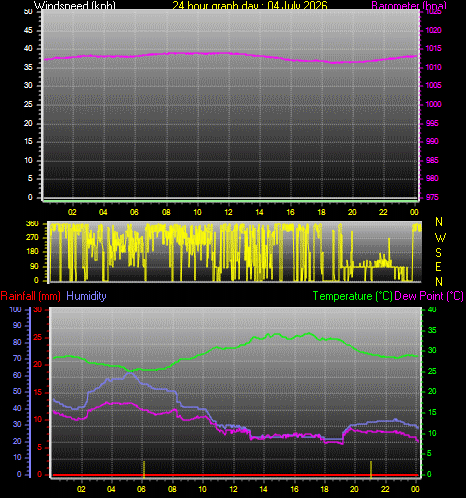Screen dimensions: 466x498
Task: Click the 15 windspeed axis value
Action: click(x=28, y=141)
